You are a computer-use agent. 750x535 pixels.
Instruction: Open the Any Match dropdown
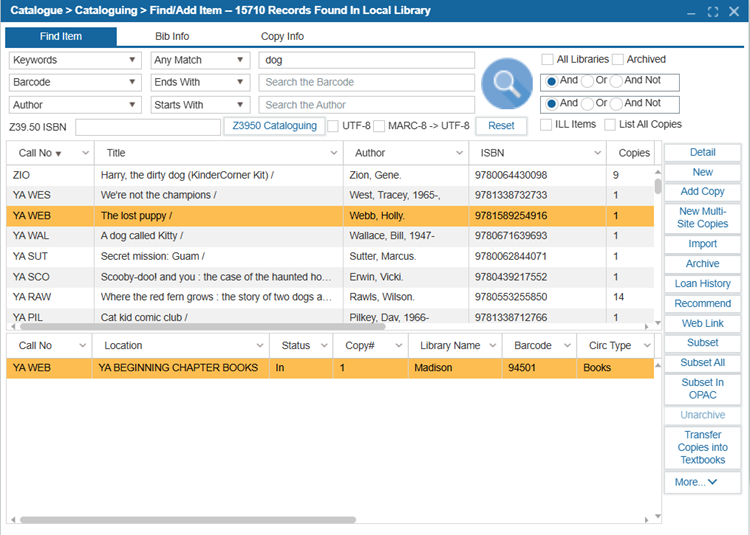click(x=200, y=60)
